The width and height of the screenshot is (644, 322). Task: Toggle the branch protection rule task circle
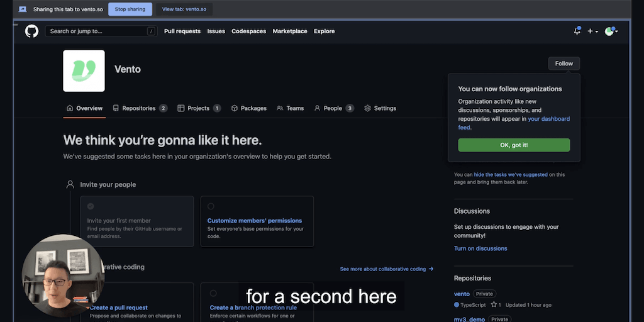click(x=213, y=293)
